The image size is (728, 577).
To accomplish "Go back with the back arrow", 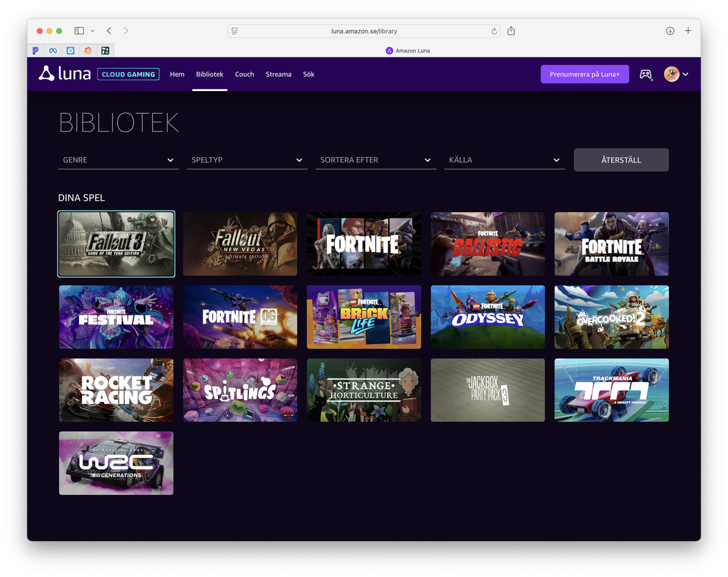I will [x=109, y=31].
